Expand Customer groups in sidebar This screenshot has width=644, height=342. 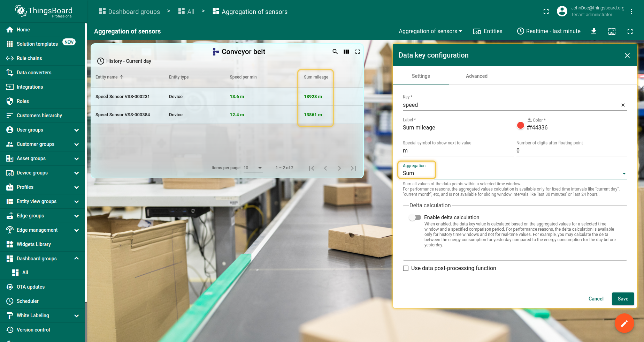(42, 144)
